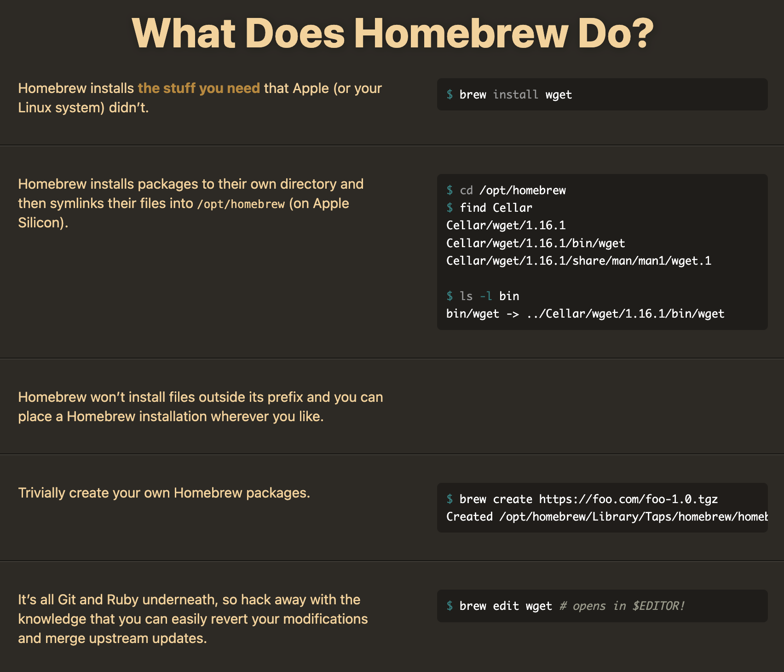Click the "Cellar/wget/1.16.1/bin/wget" output line
This screenshot has width=784, height=672.
coord(536,243)
